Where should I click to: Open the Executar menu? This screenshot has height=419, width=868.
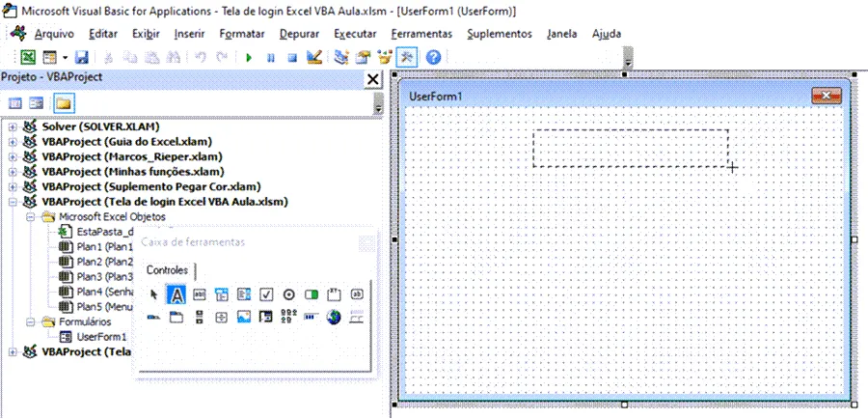[x=355, y=34]
